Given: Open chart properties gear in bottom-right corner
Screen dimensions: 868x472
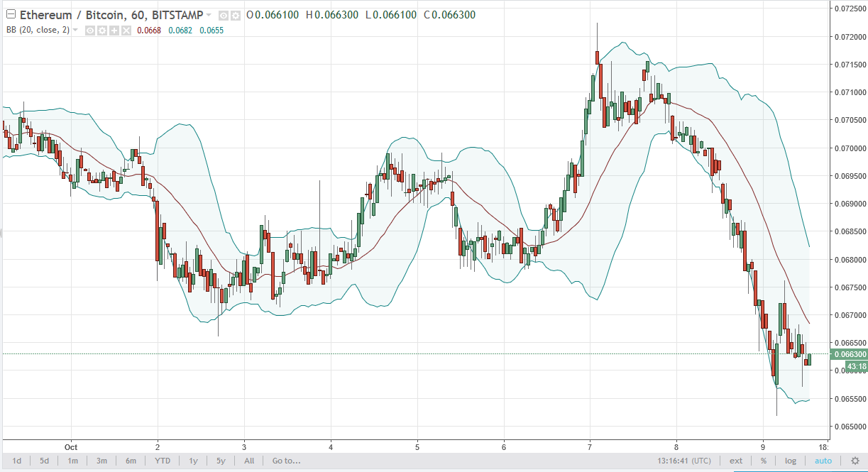Looking at the screenshot, I should pyautogui.click(x=855, y=461).
